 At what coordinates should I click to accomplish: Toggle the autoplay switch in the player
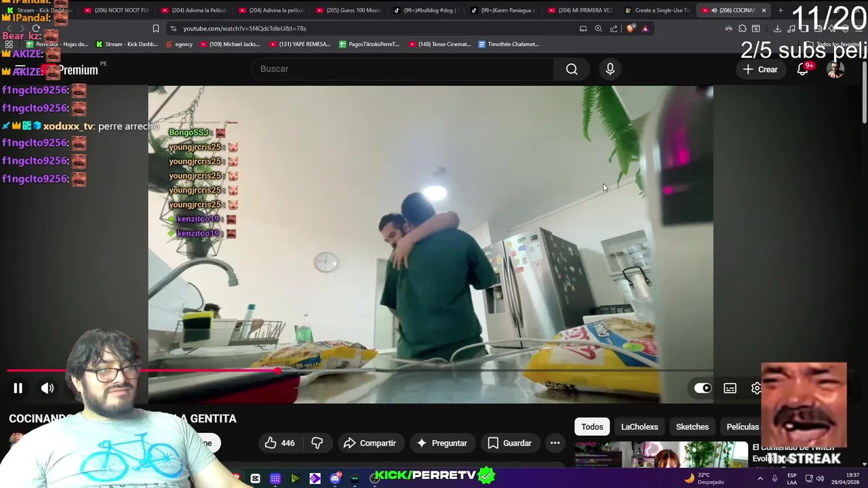(703, 388)
